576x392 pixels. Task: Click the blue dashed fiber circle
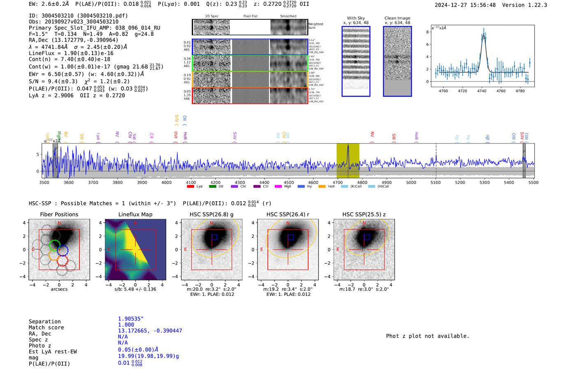click(x=63, y=250)
